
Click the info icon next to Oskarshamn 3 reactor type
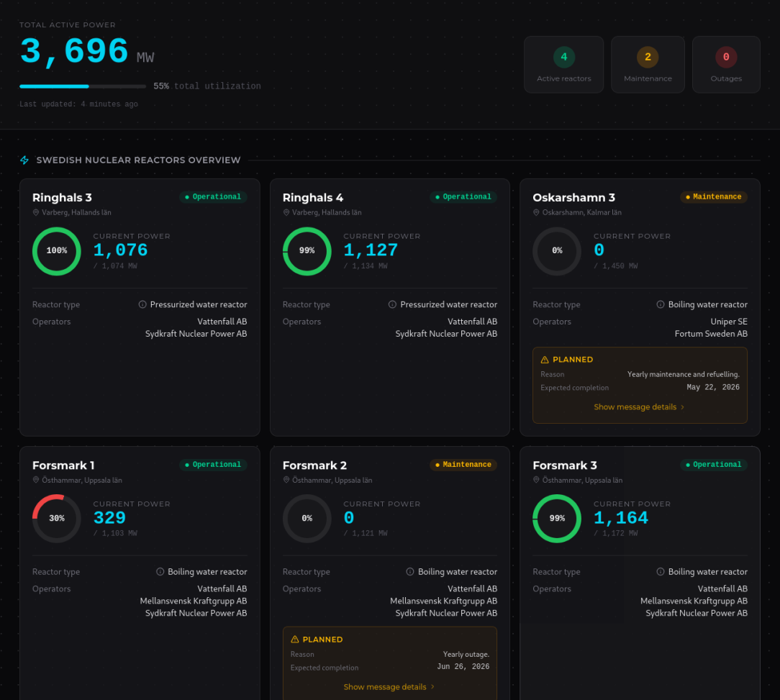(x=660, y=304)
